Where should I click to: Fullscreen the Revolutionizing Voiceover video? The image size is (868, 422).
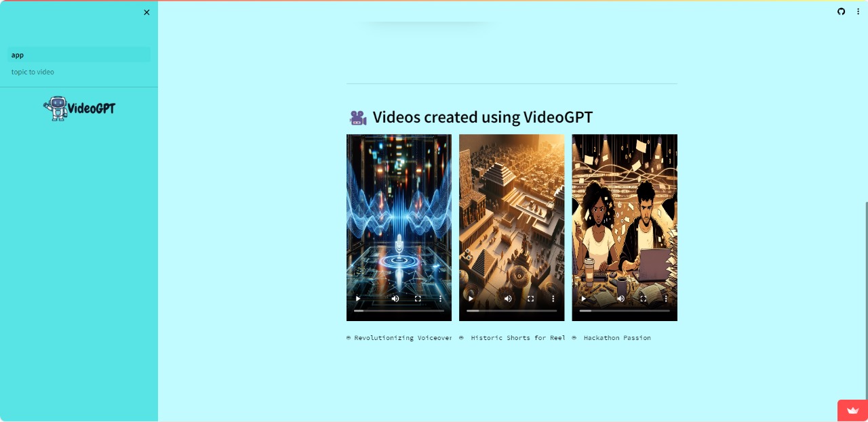pos(418,298)
